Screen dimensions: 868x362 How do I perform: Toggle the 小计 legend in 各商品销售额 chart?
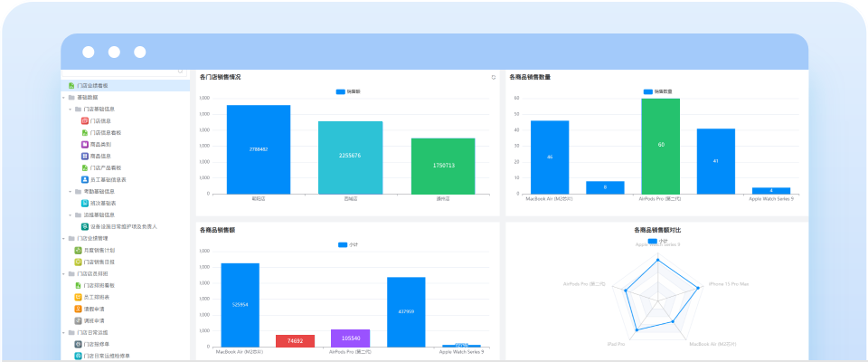pos(348,244)
